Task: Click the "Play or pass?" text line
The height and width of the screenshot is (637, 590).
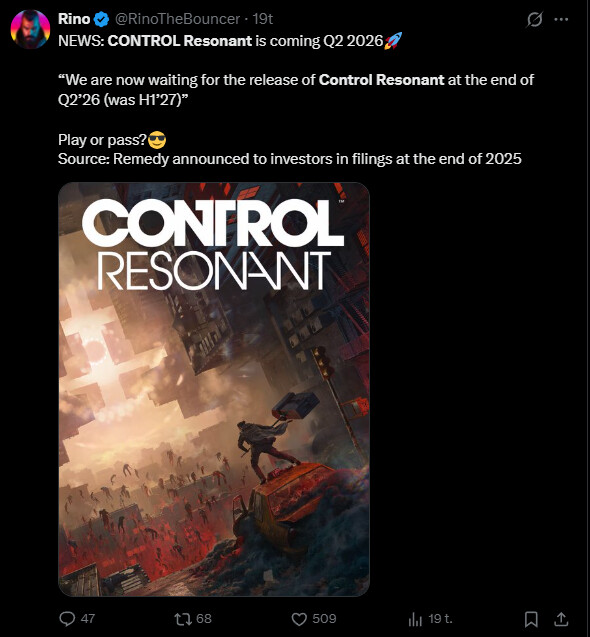Action: (102, 140)
